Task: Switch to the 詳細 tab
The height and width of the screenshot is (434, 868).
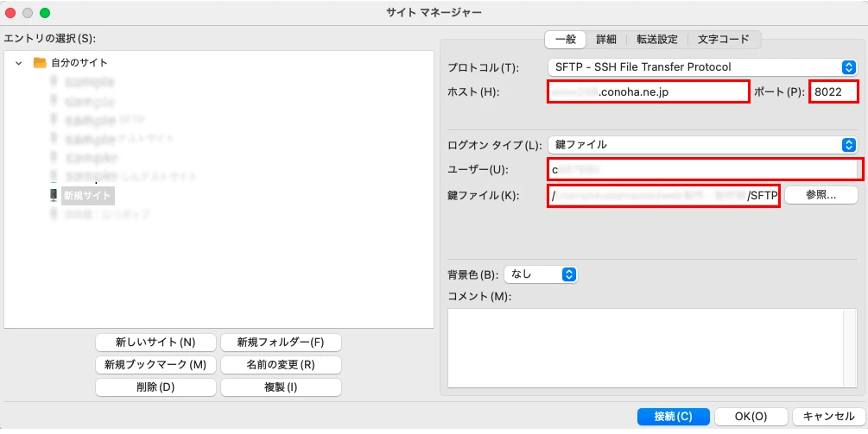Action: 606,40
